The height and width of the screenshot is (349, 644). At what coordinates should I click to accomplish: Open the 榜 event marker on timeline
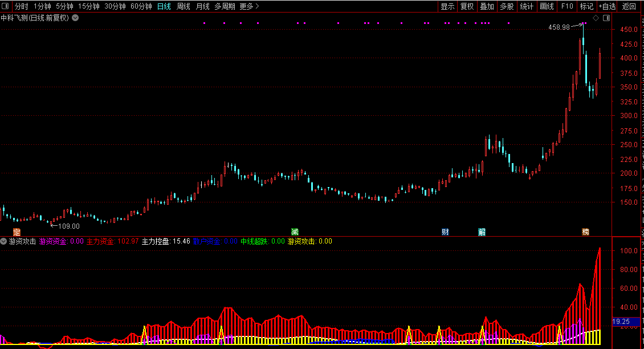pos(586,232)
